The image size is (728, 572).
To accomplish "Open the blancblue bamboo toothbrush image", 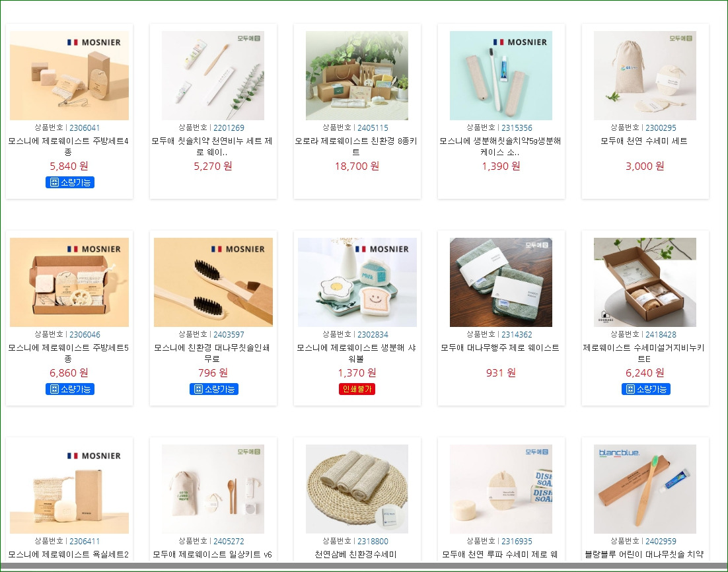I will tap(645, 489).
